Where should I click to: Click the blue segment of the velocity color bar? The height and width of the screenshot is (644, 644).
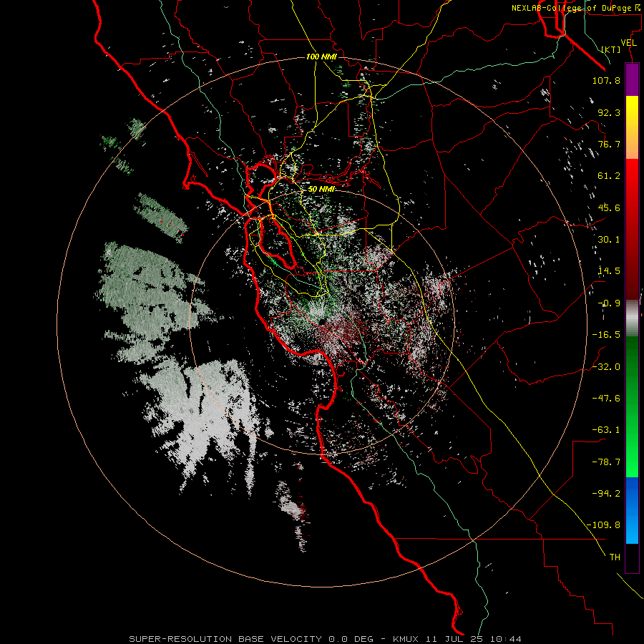click(632, 510)
